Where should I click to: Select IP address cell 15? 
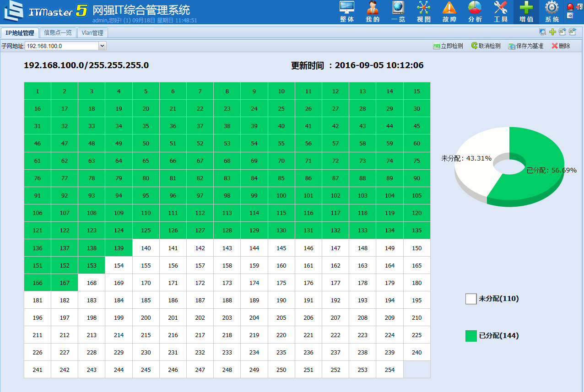click(x=417, y=91)
